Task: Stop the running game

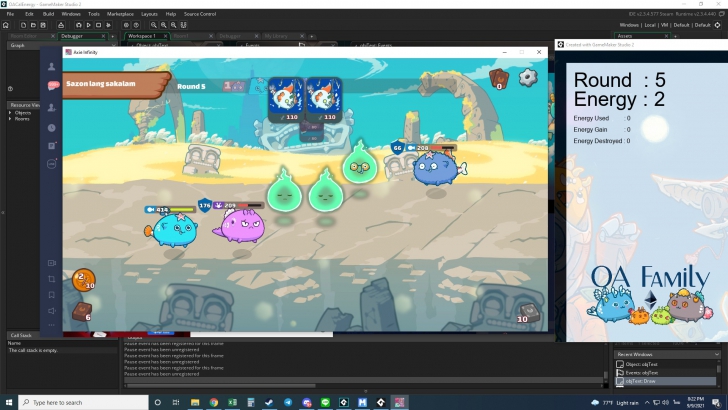Action: 98,25
